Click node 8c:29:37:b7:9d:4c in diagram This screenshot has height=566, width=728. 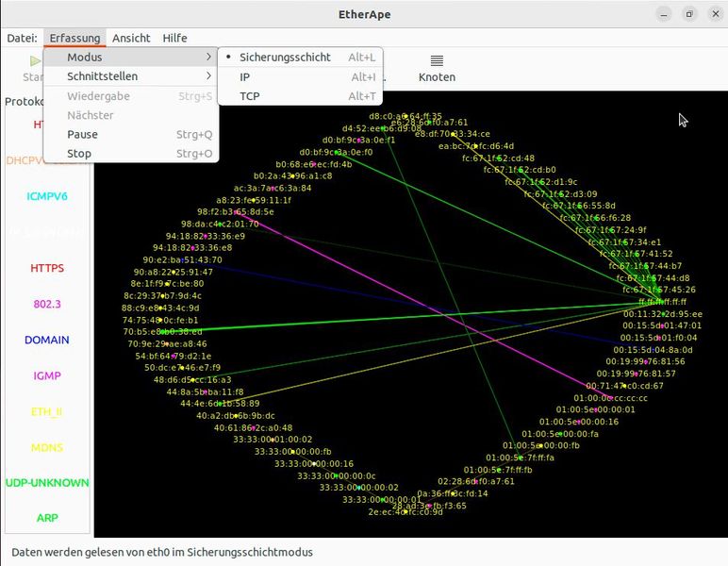(162, 296)
